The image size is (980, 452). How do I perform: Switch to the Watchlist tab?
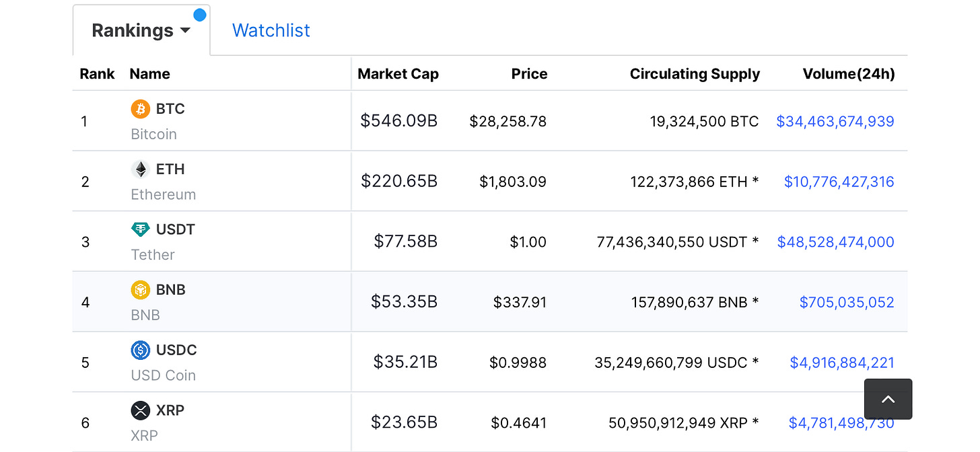tap(271, 30)
